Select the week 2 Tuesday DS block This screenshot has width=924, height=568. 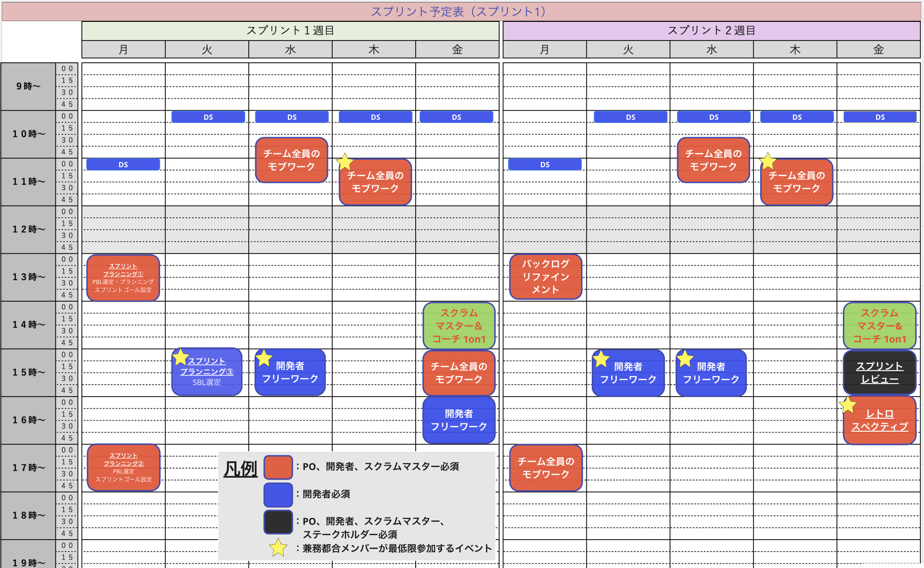coord(630,117)
